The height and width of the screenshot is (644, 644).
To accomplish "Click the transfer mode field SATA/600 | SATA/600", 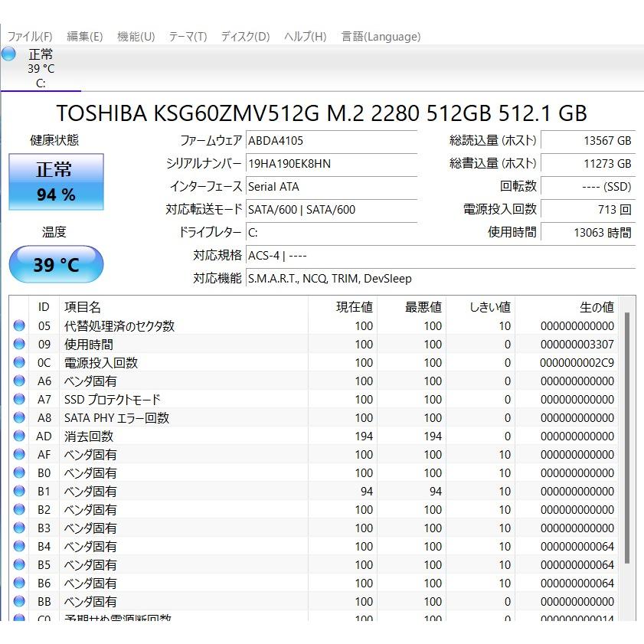I will click(x=332, y=210).
